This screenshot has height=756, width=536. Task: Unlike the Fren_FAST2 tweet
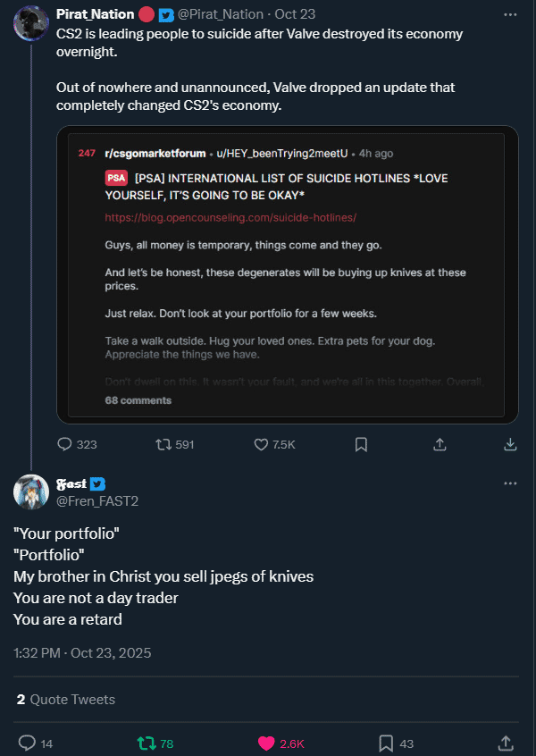click(266, 743)
